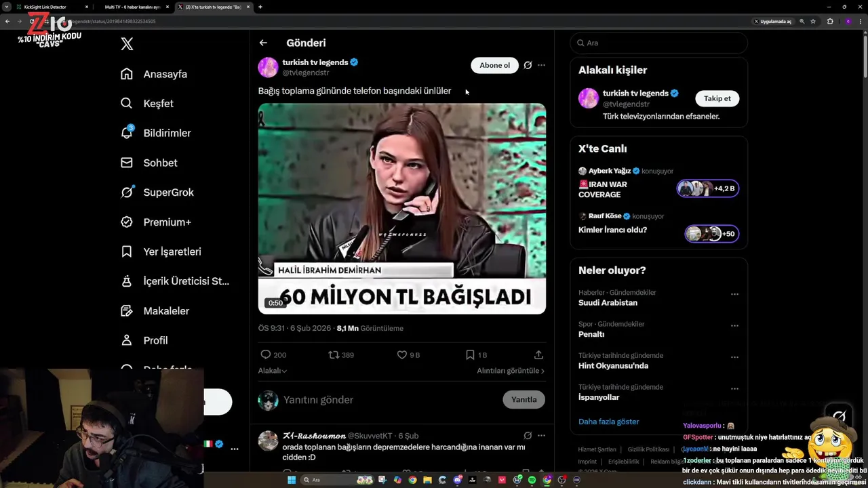Click browser back arrow
This screenshot has width=868, height=488.
pyautogui.click(x=7, y=21)
